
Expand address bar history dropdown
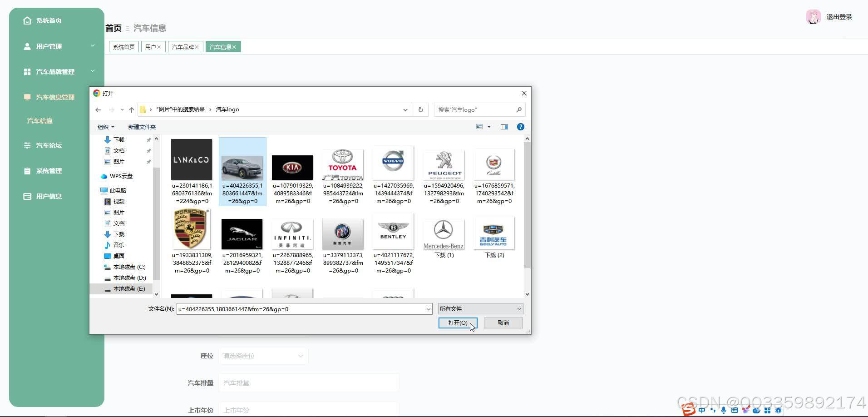pos(405,109)
